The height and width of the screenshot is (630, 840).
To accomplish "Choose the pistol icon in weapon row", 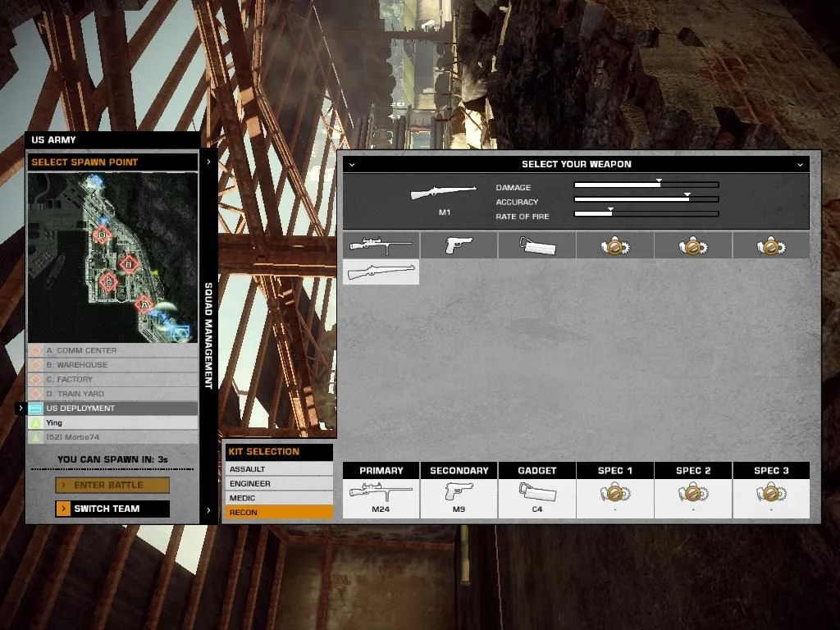I will point(459,245).
